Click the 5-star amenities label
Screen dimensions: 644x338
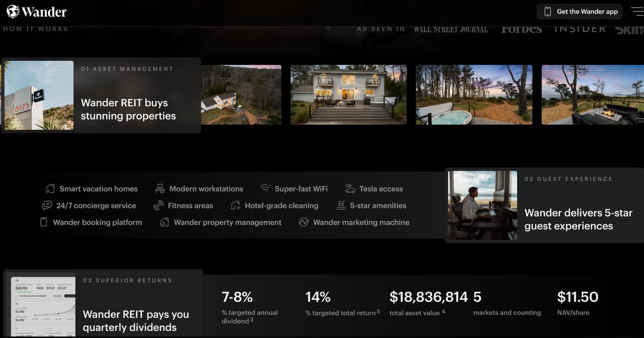(378, 205)
